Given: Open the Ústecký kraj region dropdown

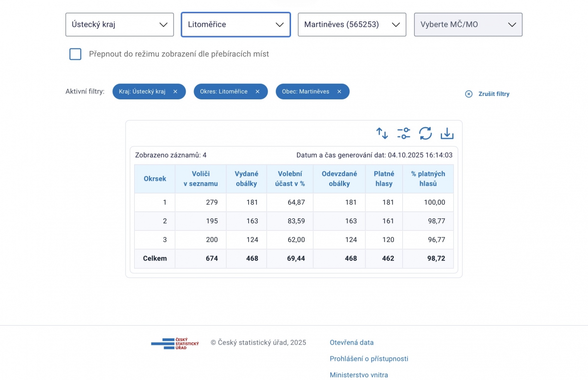Looking at the screenshot, I should (120, 24).
